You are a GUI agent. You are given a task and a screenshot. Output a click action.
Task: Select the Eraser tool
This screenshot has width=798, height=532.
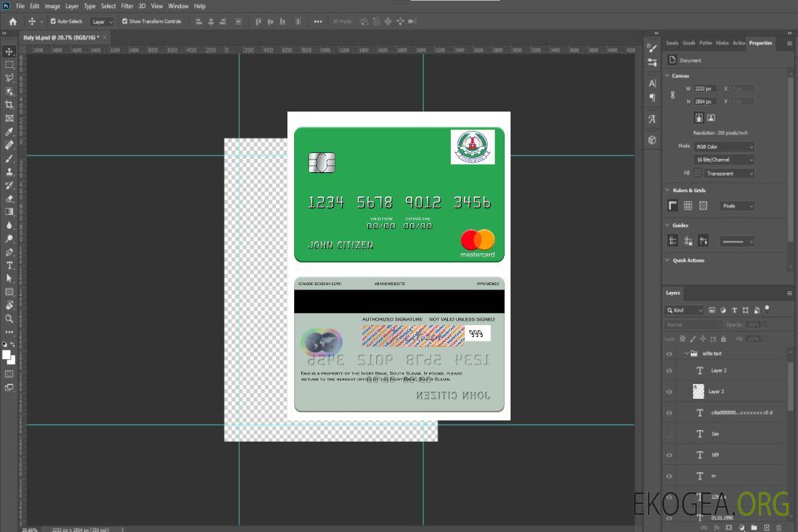tap(9, 199)
